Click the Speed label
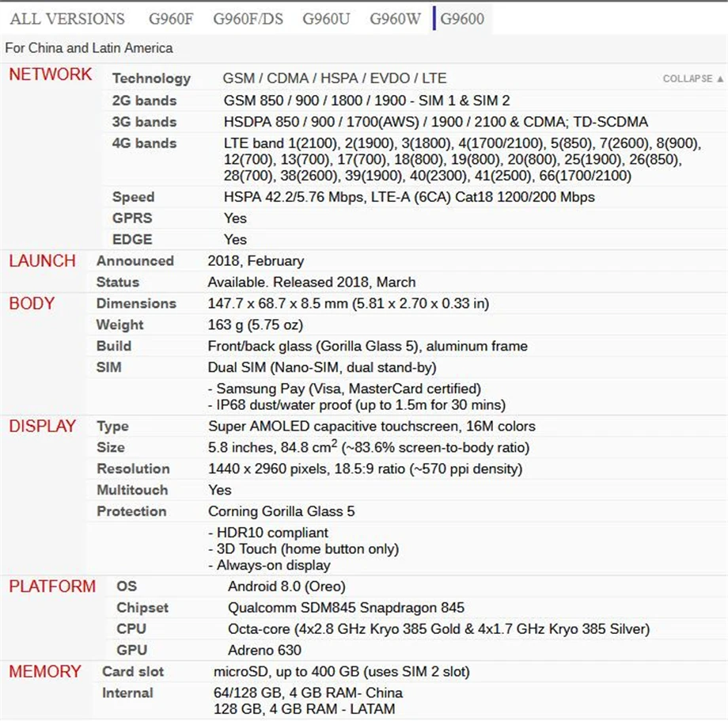 point(133,197)
